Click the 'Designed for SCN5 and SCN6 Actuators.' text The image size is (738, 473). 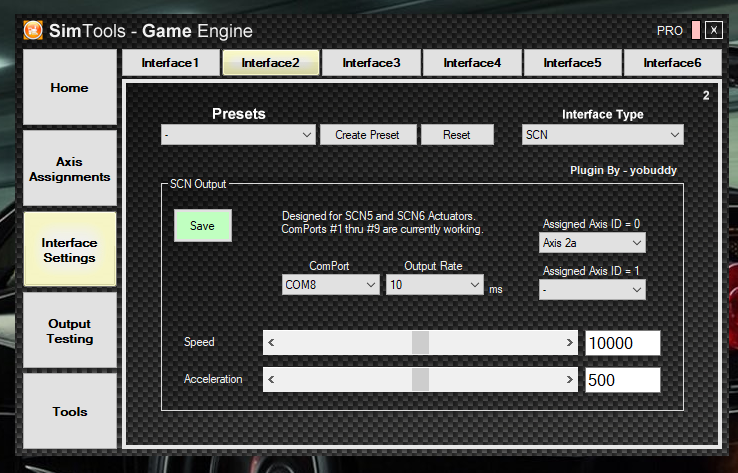tap(379, 216)
